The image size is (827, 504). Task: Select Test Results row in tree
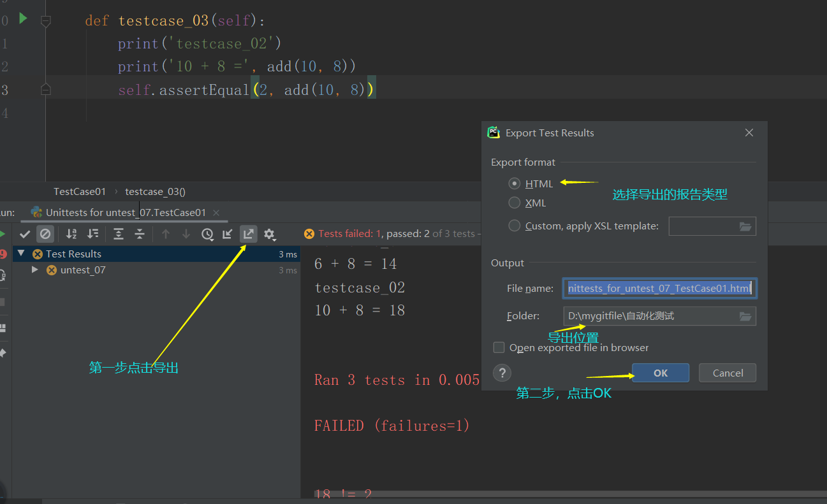pos(156,254)
